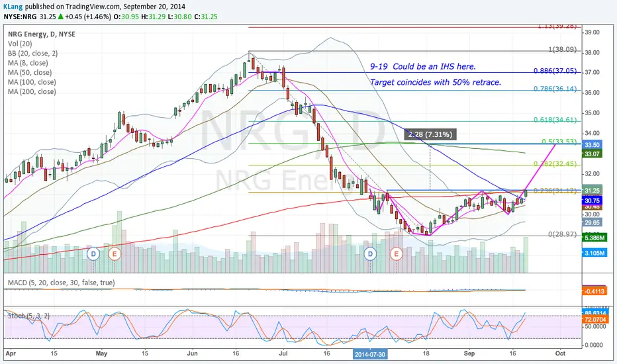Click the 34.00 price axis label
Screen dimensions: 617x364
(x=592, y=133)
